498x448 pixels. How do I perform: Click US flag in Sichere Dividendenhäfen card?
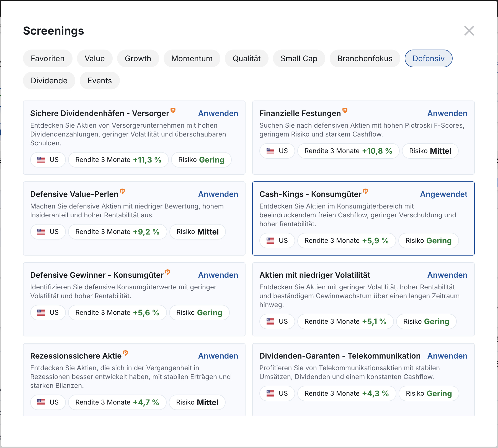coord(41,160)
